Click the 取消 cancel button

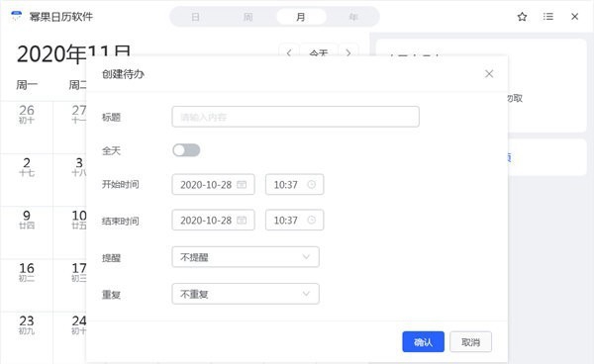coord(471,342)
